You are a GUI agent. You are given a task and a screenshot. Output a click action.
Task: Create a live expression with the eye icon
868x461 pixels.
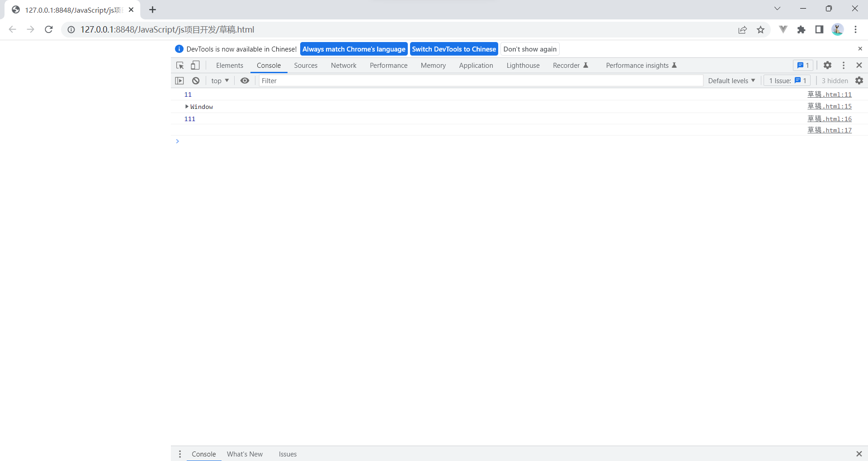(x=245, y=80)
